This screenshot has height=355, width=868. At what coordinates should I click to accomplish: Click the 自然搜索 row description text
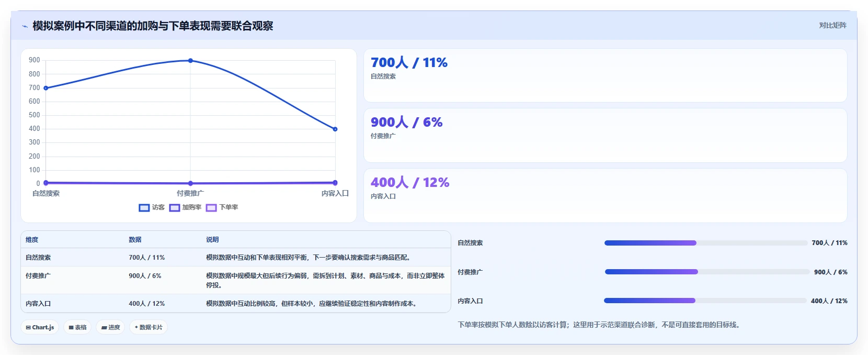pyautogui.click(x=310, y=258)
